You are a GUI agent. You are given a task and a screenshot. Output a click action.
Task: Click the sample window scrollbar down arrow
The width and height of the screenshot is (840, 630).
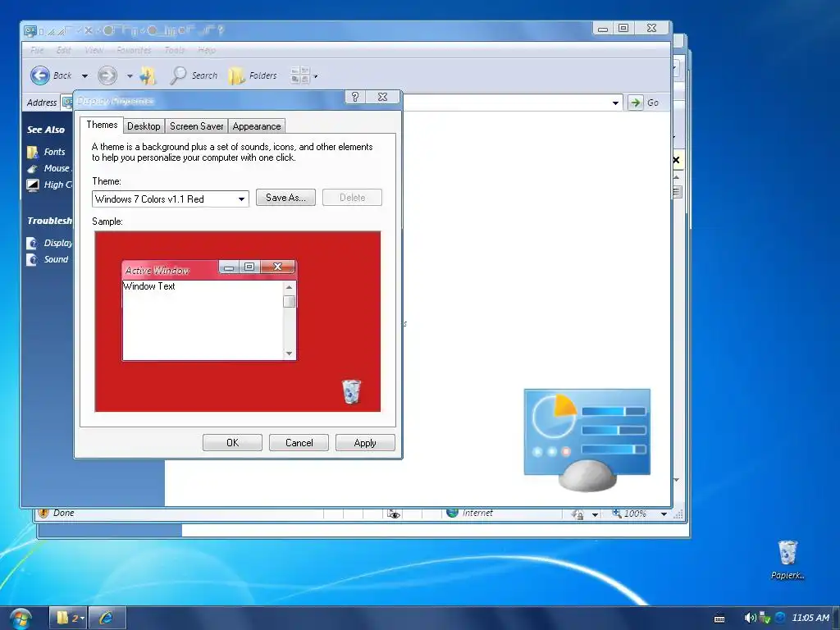click(x=290, y=354)
